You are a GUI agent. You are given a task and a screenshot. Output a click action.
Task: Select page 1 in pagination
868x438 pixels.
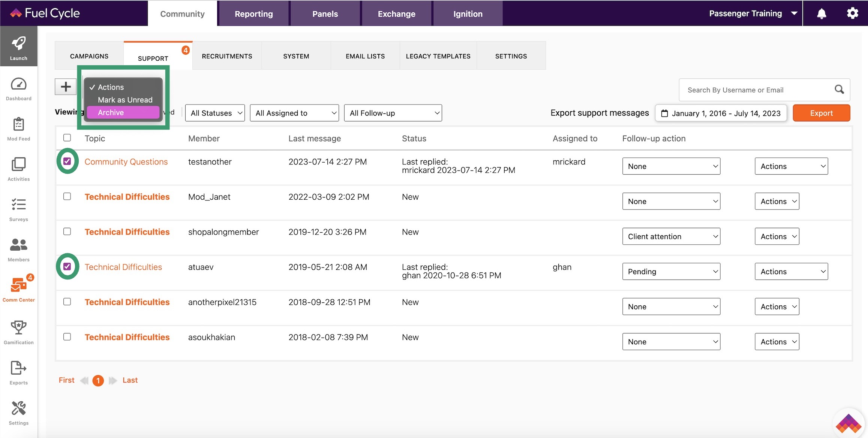(98, 381)
